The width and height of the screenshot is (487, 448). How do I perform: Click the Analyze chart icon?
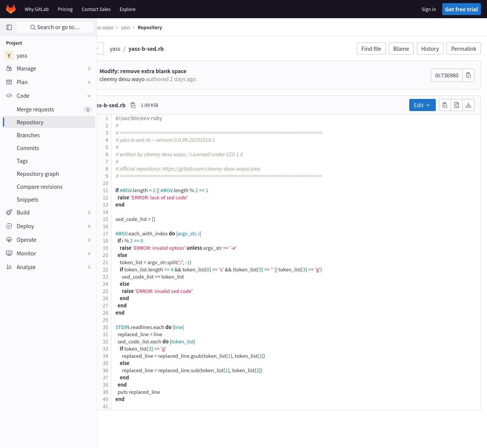pyautogui.click(x=9, y=267)
